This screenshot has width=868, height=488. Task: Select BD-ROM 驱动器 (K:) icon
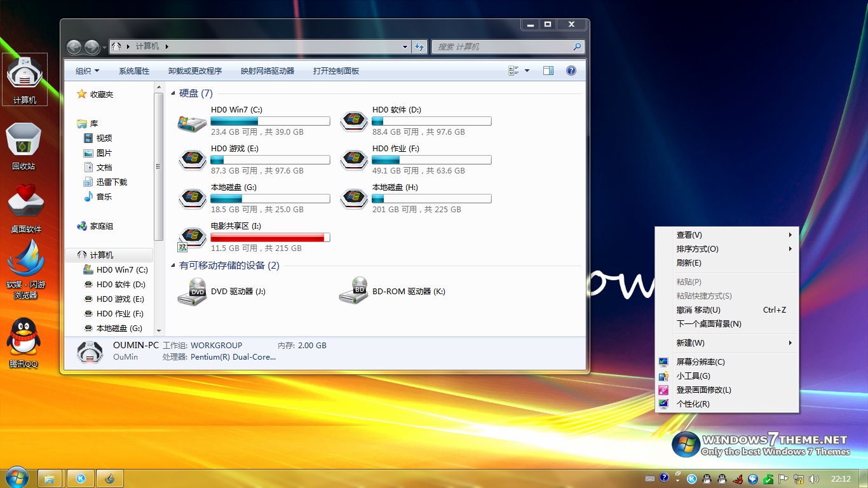pos(353,292)
